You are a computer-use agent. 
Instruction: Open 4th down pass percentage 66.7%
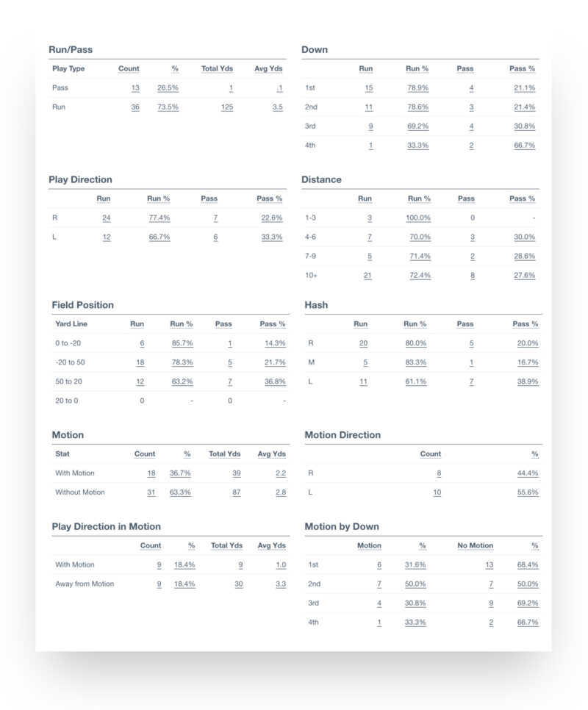524,146
